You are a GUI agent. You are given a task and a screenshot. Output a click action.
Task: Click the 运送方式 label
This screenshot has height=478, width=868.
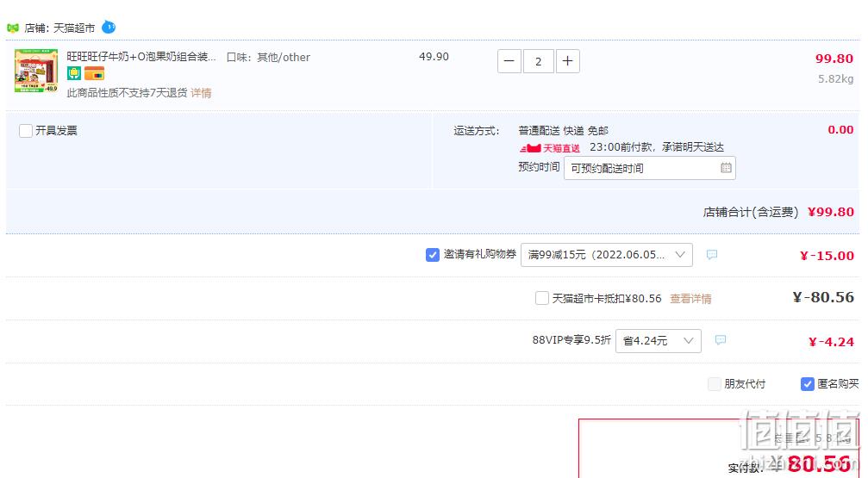coord(476,131)
